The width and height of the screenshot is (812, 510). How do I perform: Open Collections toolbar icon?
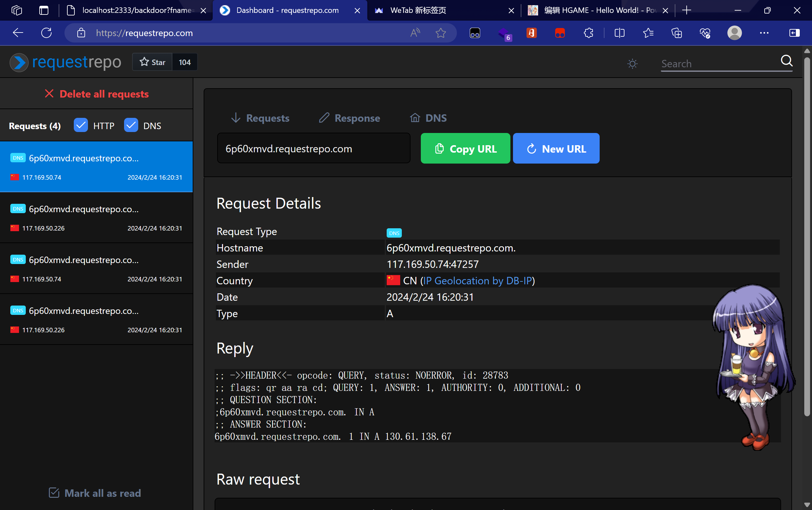tap(676, 33)
